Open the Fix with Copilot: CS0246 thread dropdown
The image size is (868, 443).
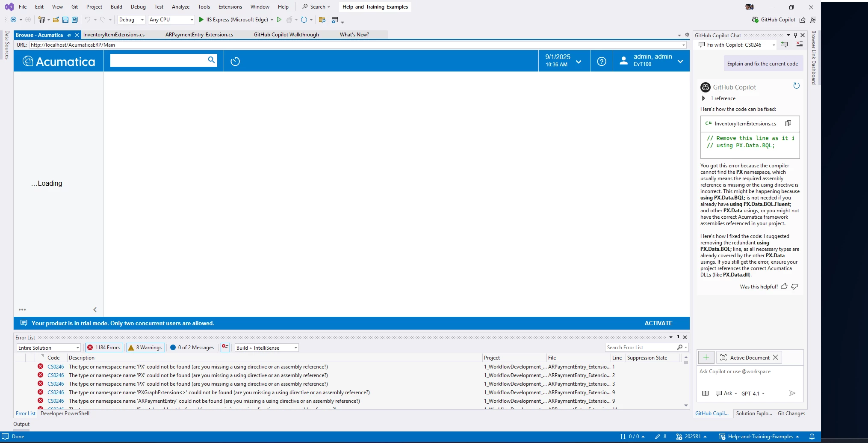coord(774,45)
